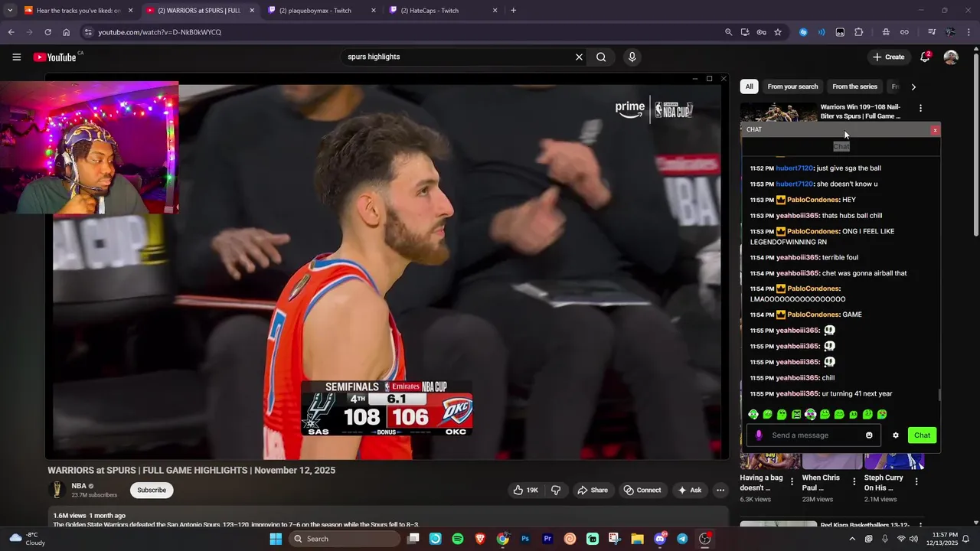Like the video with the thumbs-up
Screen dimensions: 980x551
[x=525, y=490]
